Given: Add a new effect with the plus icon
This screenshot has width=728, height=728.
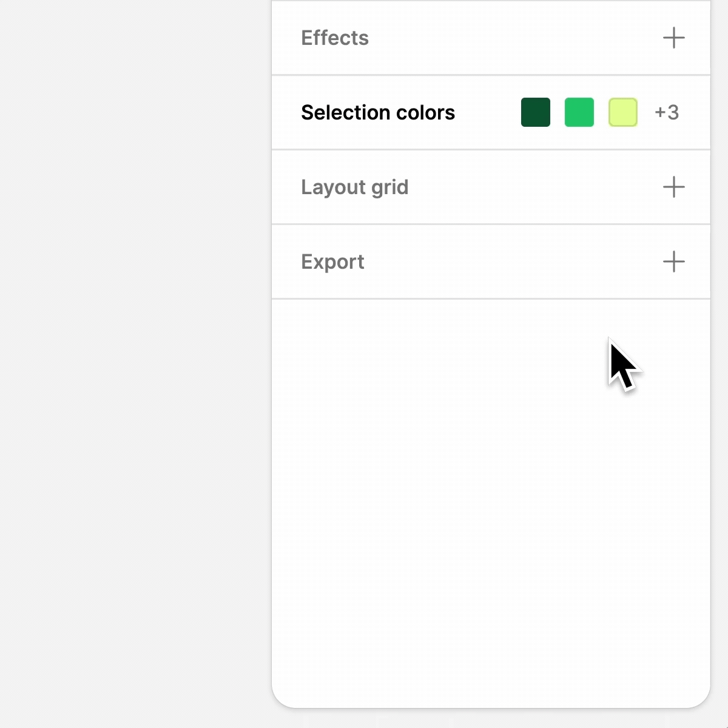Looking at the screenshot, I should [673, 38].
